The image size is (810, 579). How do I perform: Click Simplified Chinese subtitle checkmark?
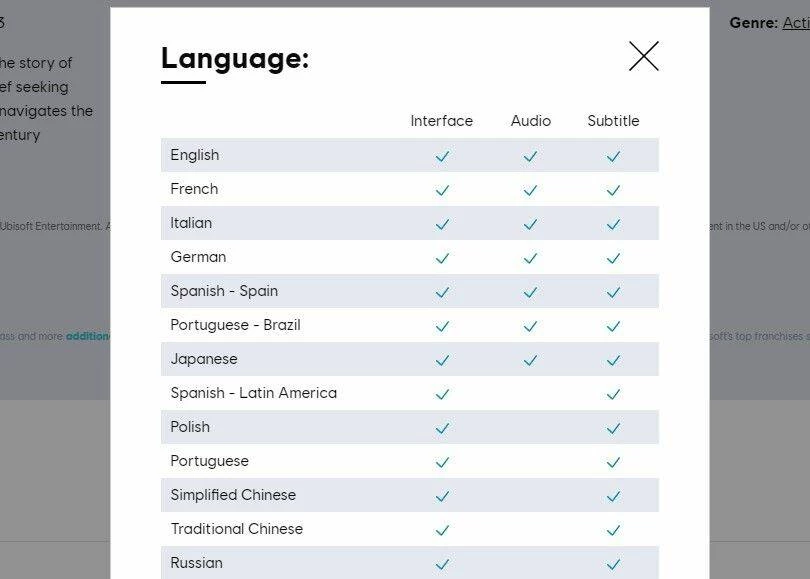(x=613, y=496)
